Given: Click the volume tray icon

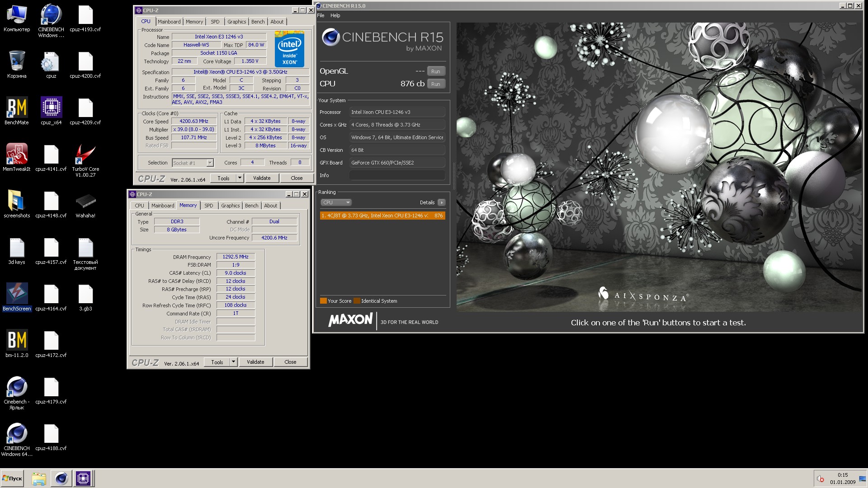Looking at the screenshot, I should (821, 479).
